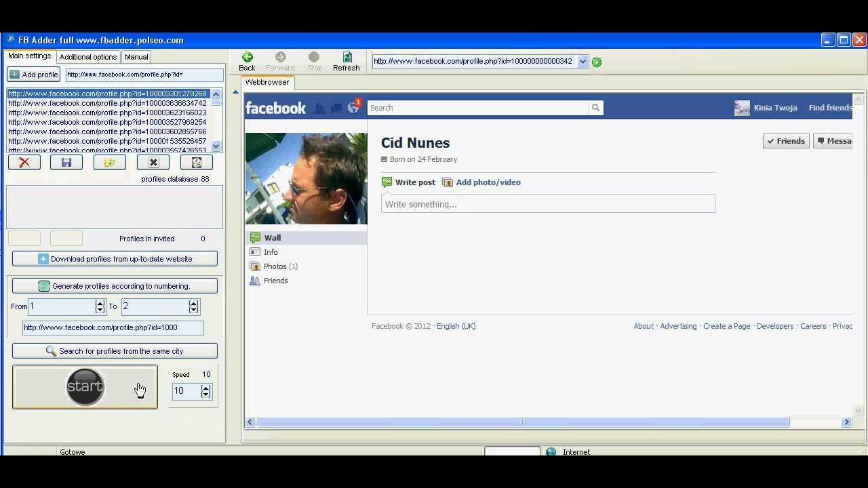Screen dimensions: 868x488
Task: Open Kinia Twoja profile link
Action: (776, 108)
